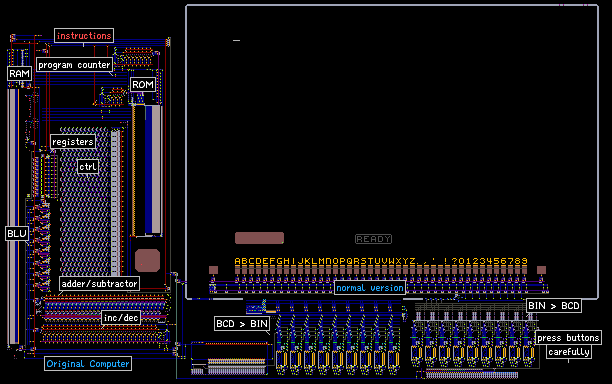Screen dimensions: 612x384
Task: Click the BLU label
Action: point(17,233)
